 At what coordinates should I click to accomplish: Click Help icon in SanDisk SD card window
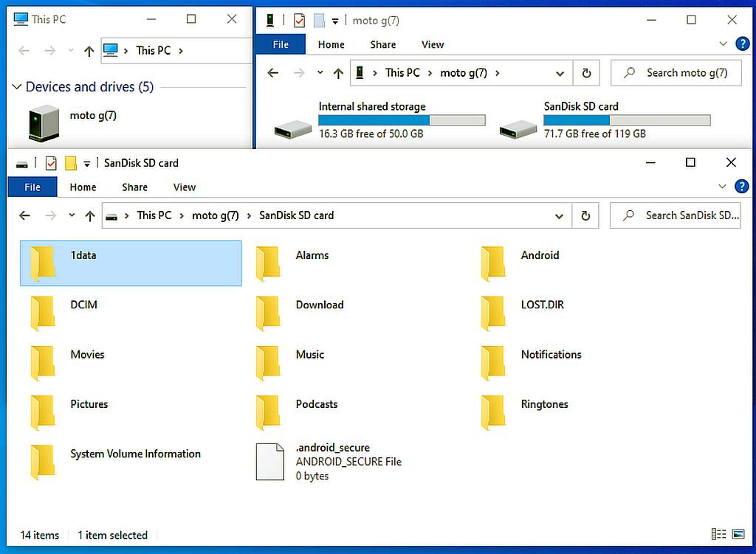point(741,187)
